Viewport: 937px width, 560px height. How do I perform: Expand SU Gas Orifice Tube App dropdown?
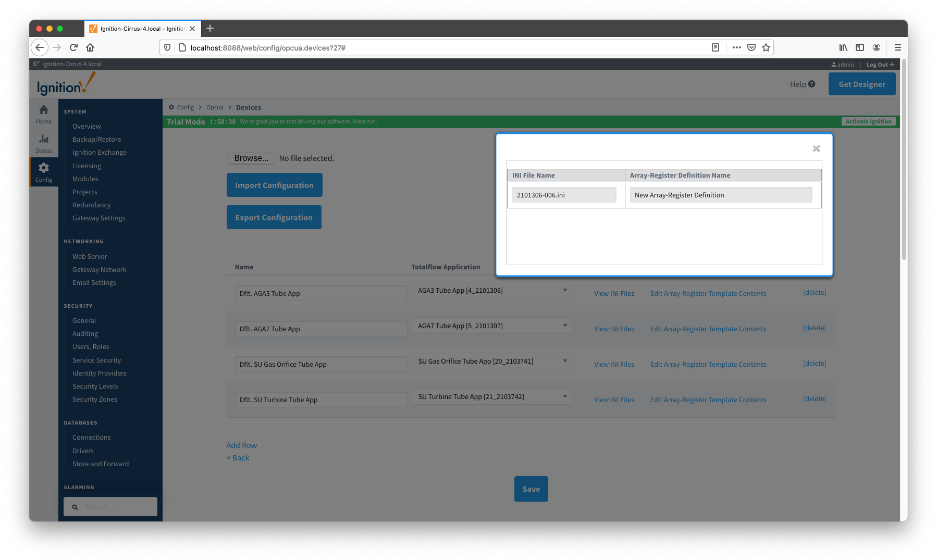[x=491, y=361]
